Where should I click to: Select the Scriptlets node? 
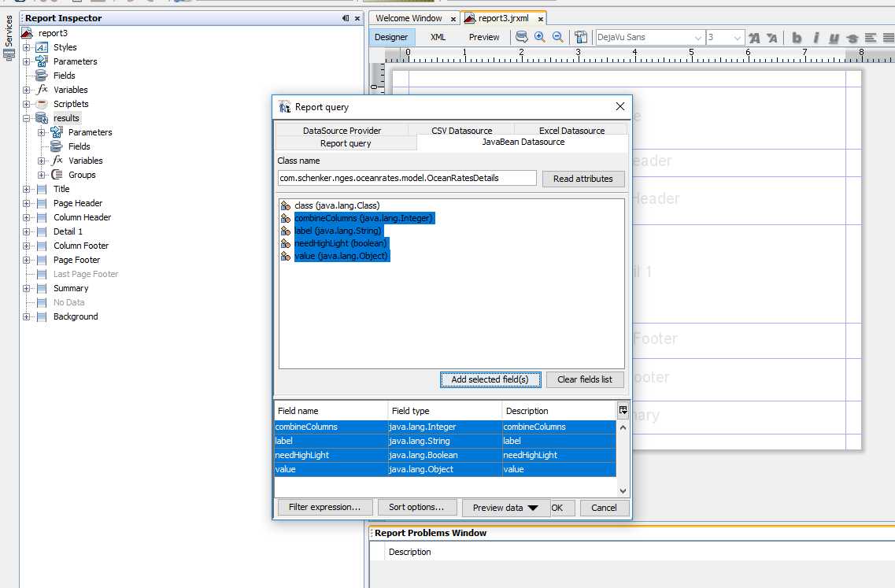point(71,104)
